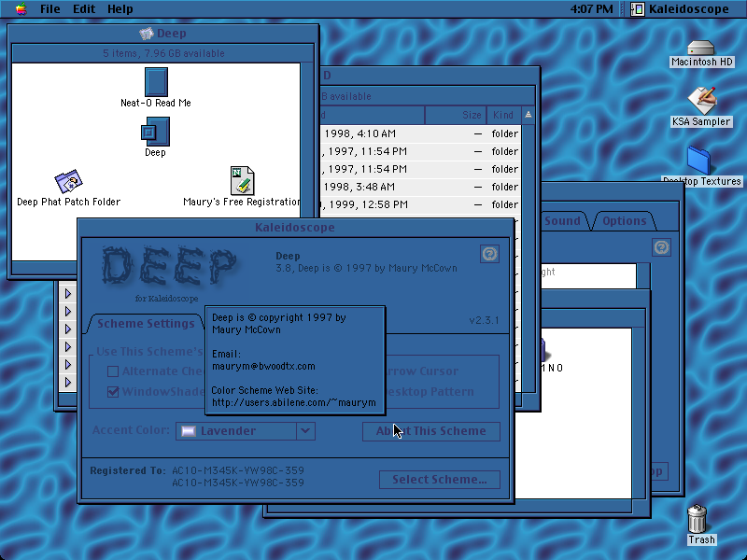Select the Deep scheme file icon

(155, 132)
